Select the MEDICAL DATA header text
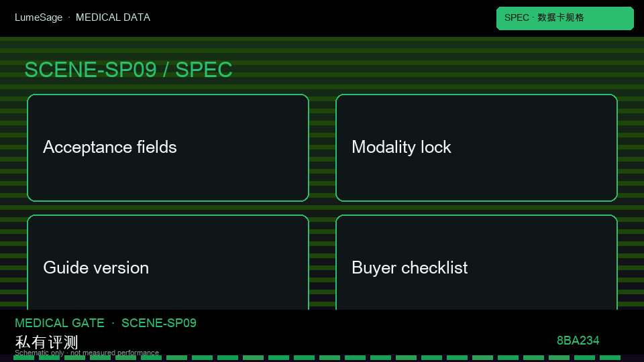Screen dimensions: 644x362 [x=113, y=17]
